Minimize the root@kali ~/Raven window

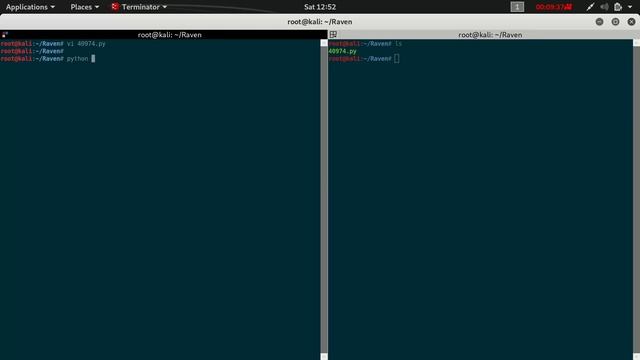(599, 22)
